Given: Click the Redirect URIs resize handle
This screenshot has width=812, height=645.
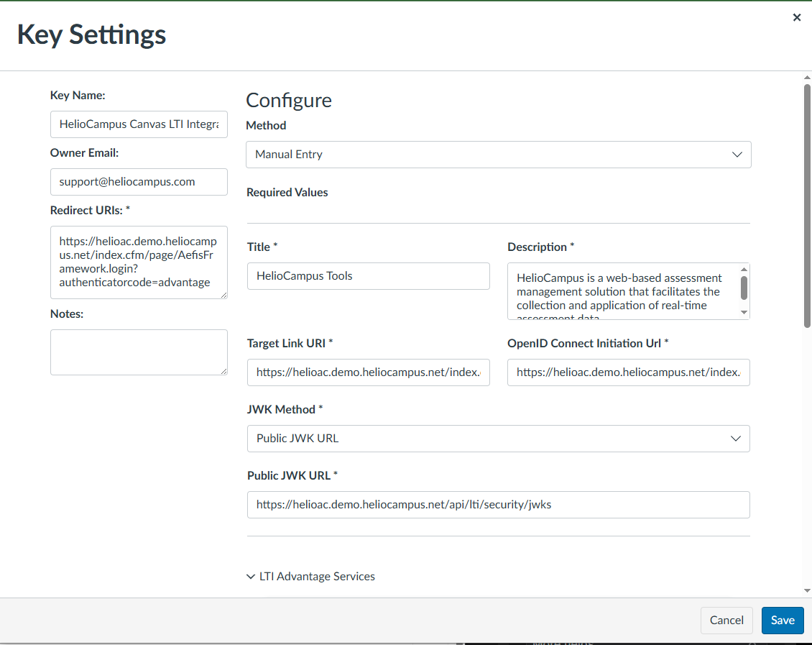Looking at the screenshot, I should [x=223, y=295].
